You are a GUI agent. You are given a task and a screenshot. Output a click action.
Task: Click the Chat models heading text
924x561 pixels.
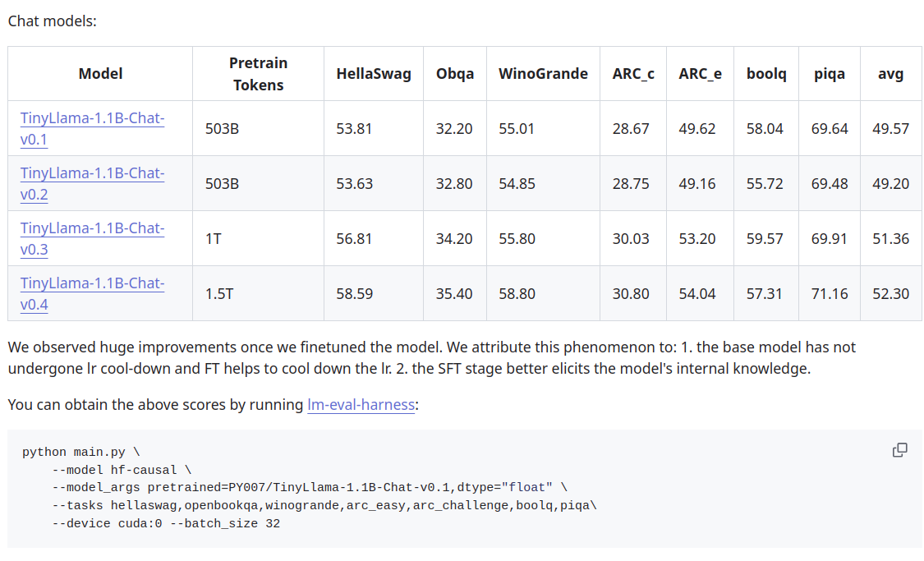pos(53,21)
